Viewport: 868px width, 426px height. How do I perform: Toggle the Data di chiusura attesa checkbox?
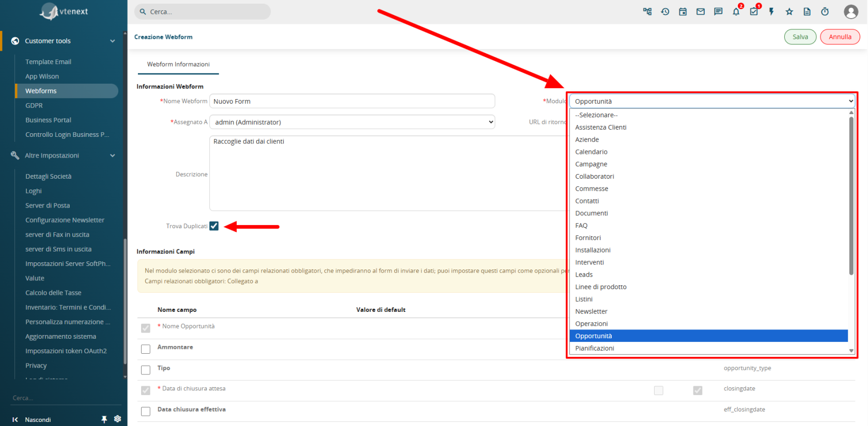[x=146, y=390]
